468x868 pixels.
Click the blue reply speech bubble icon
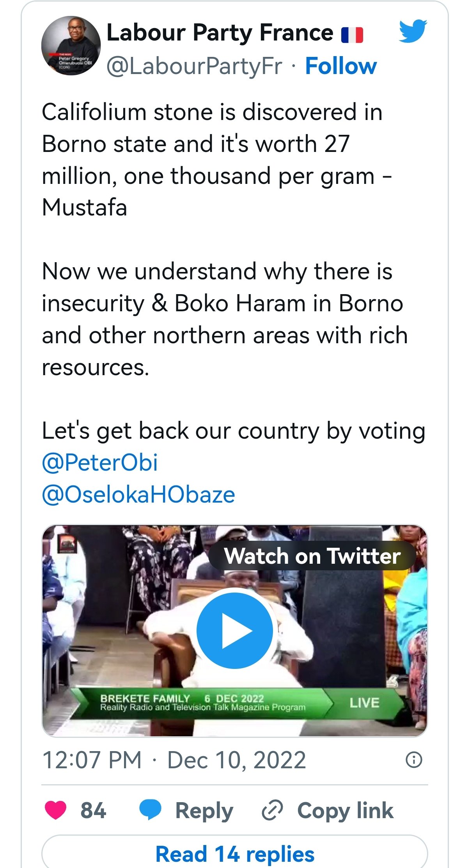150,810
